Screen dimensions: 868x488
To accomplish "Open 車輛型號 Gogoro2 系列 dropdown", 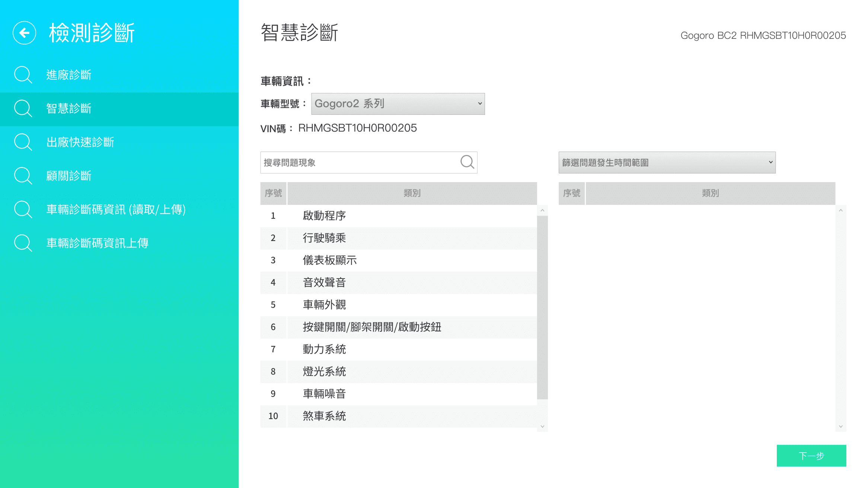I will 398,104.
